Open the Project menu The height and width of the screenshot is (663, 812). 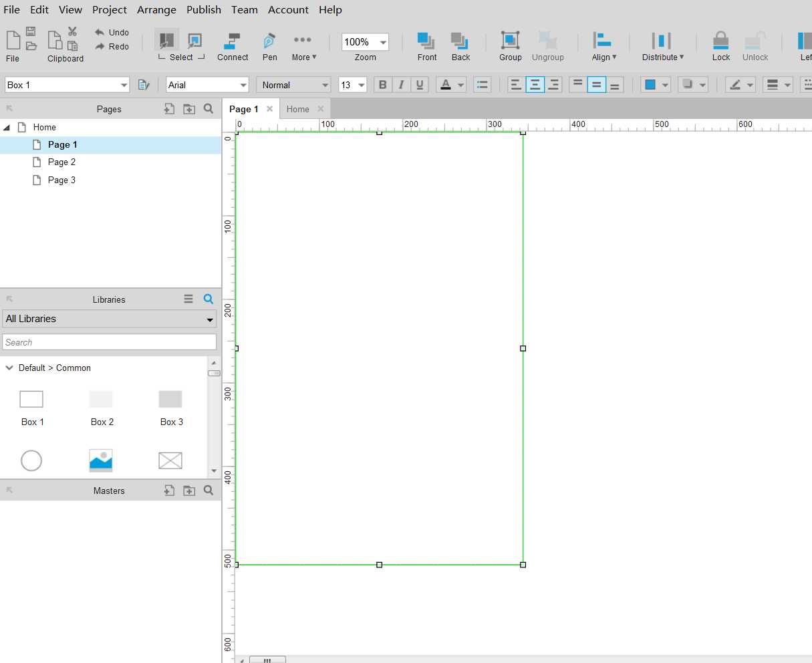110,9
